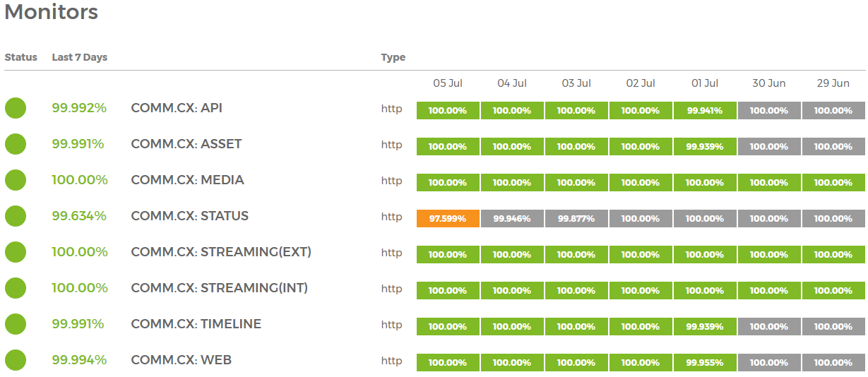Click the 100.00% seven-day uptime for STREAMING(INT)

(x=80, y=288)
